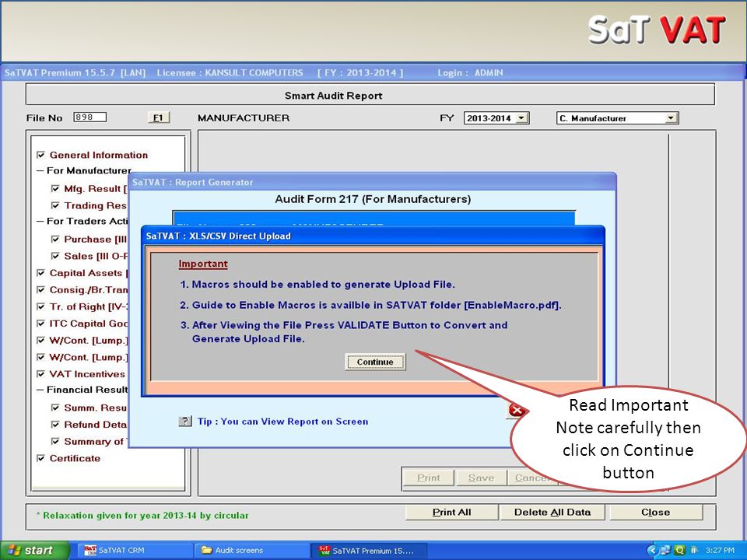Image resolution: width=747 pixels, height=560 pixels.
Task: Toggle the Capital Assets checkbox
Action: point(40,273)
